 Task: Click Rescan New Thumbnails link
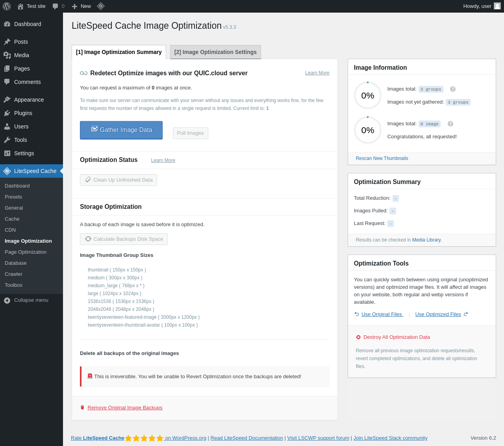[x=382, y=158]
